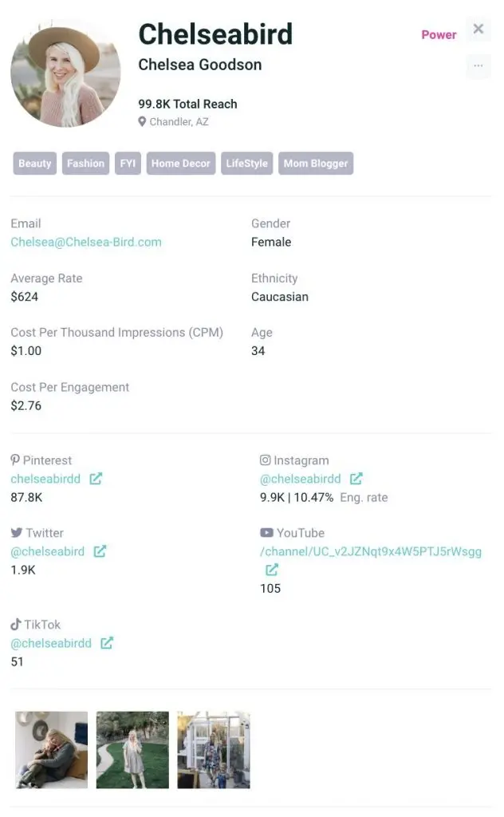
Task: Close the Chelseabird profile panel
Action: 478,30
